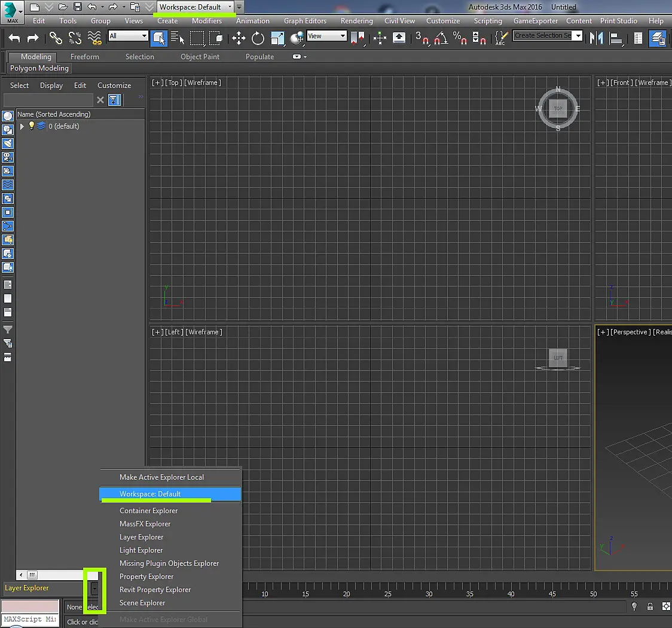Create a new scene from quick toolbar
The width and height of the screenshot is (672, 628).
[34, 7]
